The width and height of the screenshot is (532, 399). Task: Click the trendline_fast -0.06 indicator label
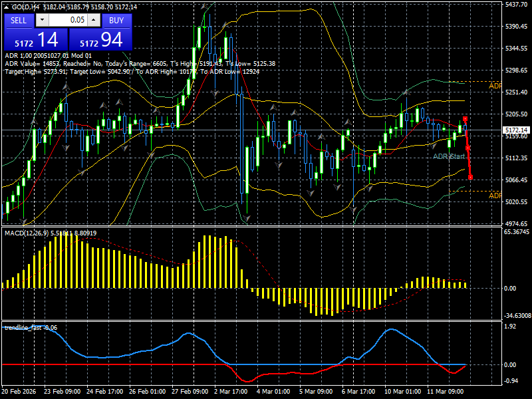(x=31, y=328)
